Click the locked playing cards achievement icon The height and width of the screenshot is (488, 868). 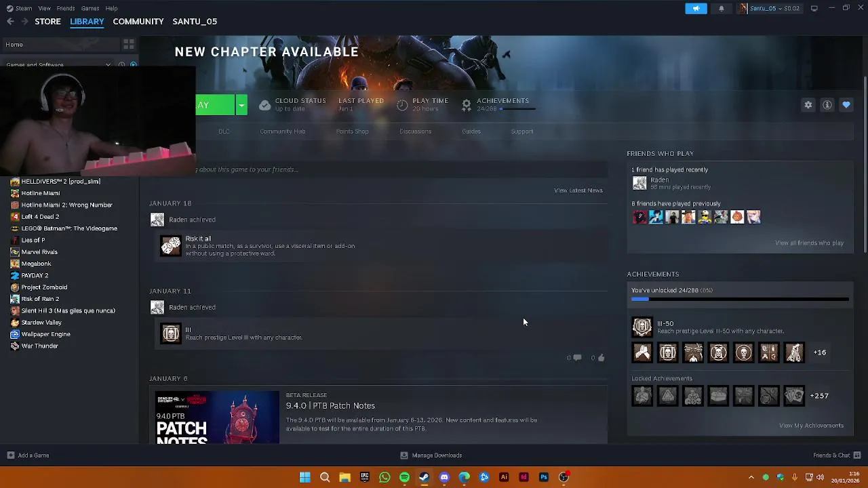pyautogui.click(x=794, y=396)
